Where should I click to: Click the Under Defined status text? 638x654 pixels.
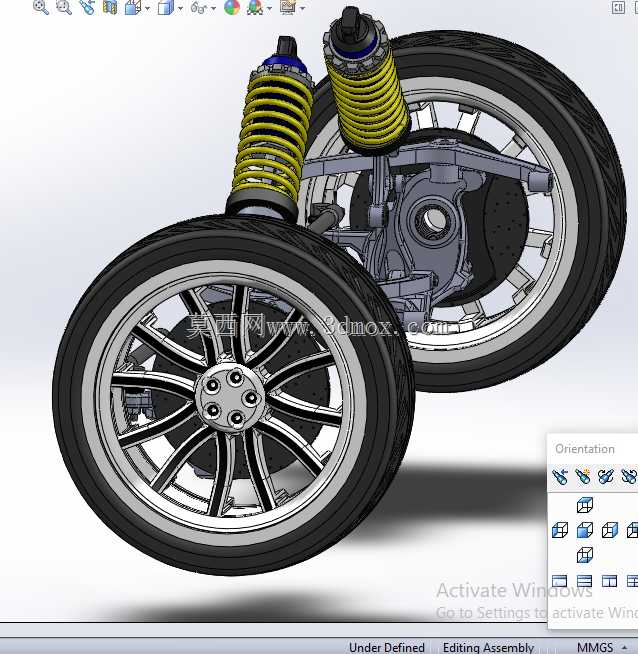coord(387,647)
